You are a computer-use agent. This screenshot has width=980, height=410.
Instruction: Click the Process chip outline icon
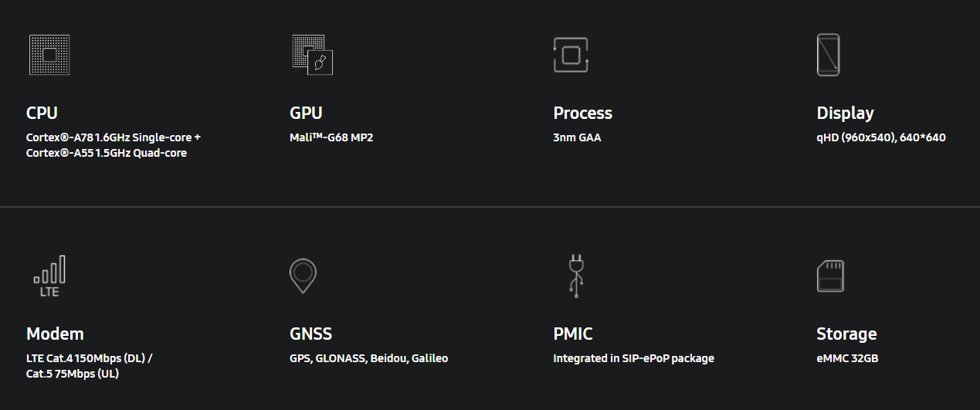[x=571, y=55]
